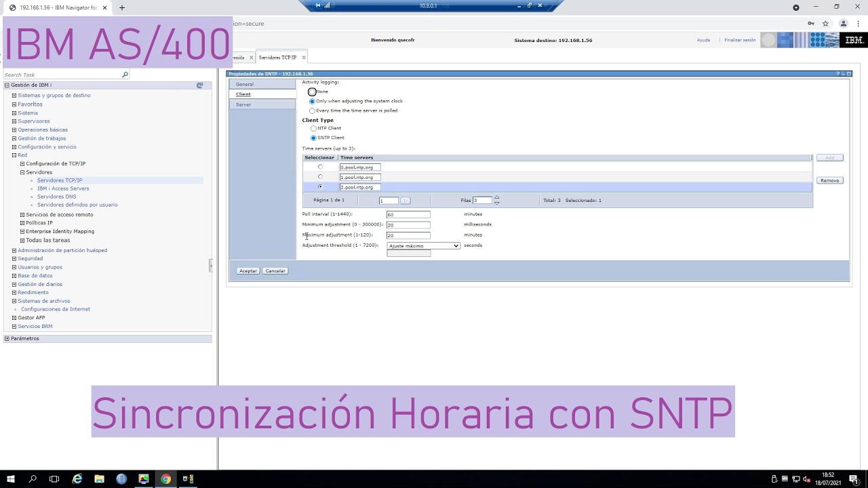The height and width of the screenshot is (488, 868).
Task: Open Task View in the taskbar
Action: 54,479
